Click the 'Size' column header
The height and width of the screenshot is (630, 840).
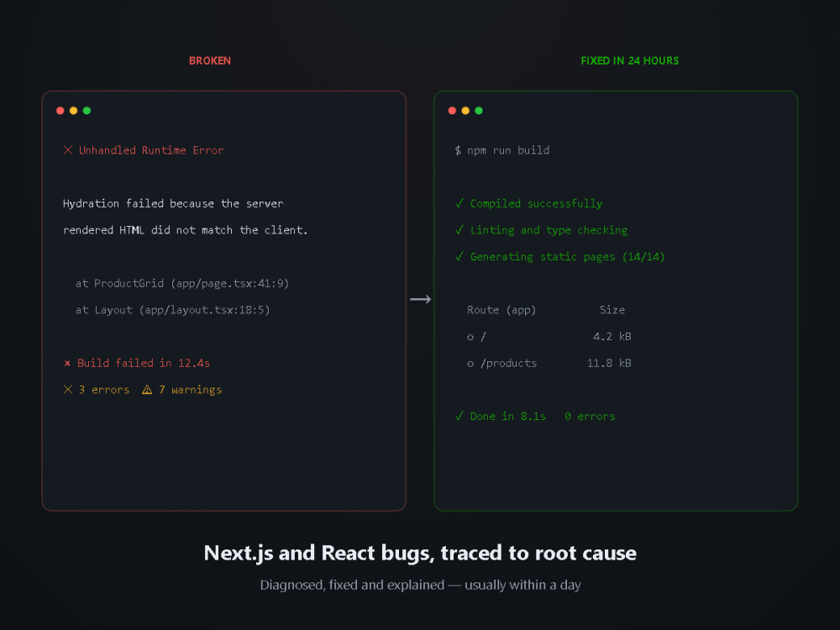[612, 310]
